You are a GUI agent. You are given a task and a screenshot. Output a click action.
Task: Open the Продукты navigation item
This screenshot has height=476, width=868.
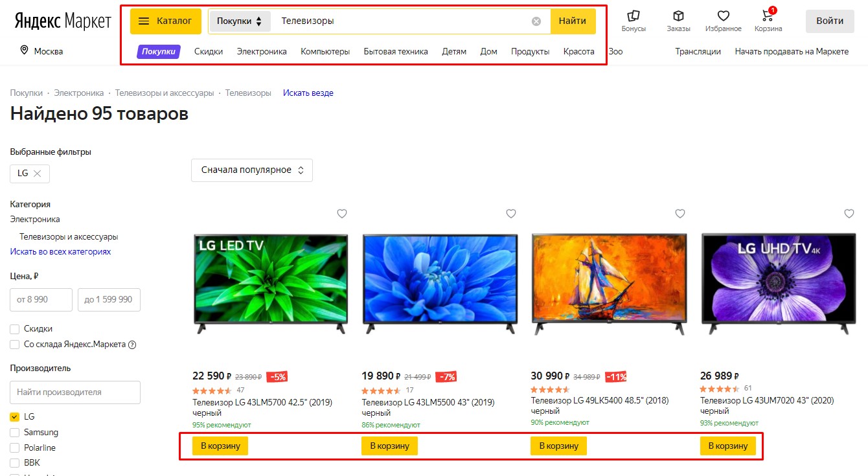531,52
